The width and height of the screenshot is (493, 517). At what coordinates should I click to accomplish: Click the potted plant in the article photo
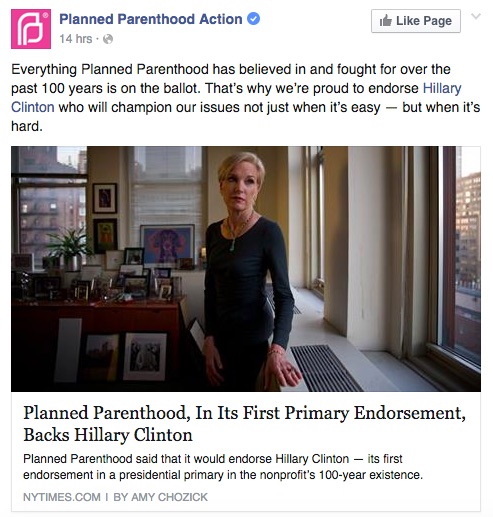69,250
